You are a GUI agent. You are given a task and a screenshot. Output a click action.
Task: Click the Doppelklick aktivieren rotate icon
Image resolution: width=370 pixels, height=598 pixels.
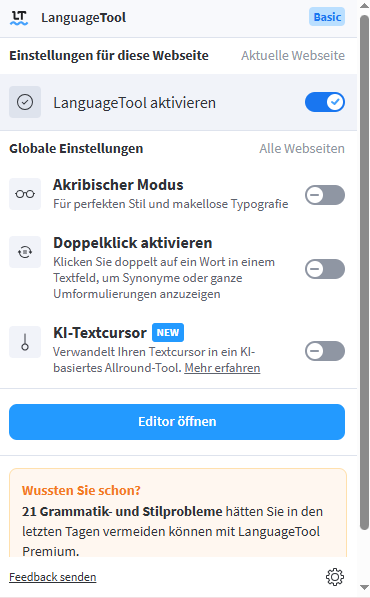[25, 252]
